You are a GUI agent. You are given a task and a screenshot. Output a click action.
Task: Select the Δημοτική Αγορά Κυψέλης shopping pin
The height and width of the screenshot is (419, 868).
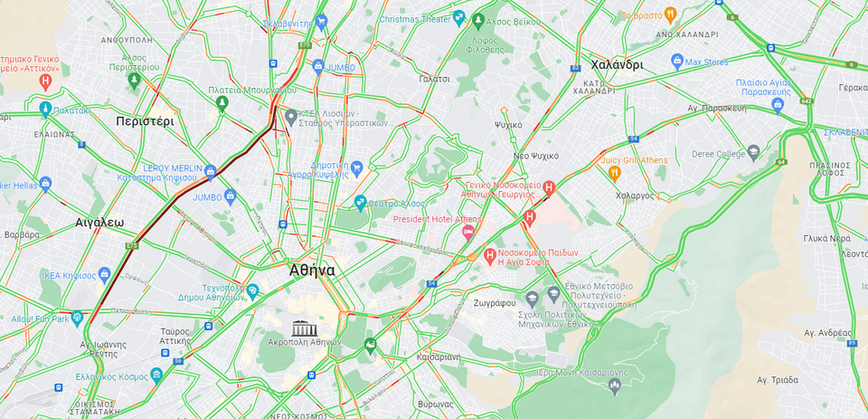tap(357, 167)
